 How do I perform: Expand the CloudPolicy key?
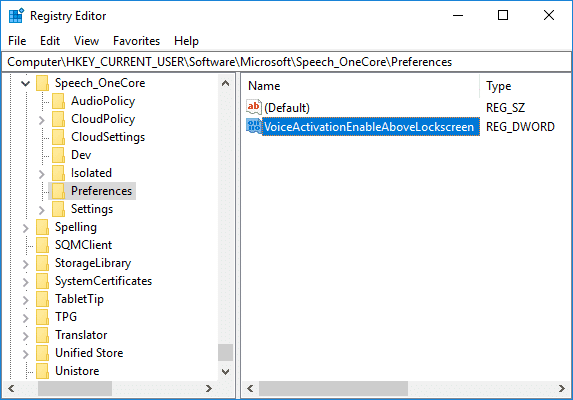pyautogui.click(x=42, y=120)
